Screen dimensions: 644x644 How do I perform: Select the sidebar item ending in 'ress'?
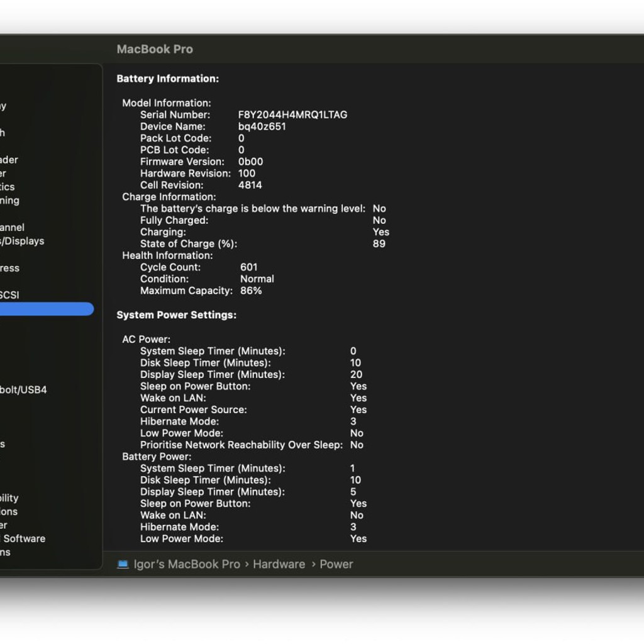10,268
